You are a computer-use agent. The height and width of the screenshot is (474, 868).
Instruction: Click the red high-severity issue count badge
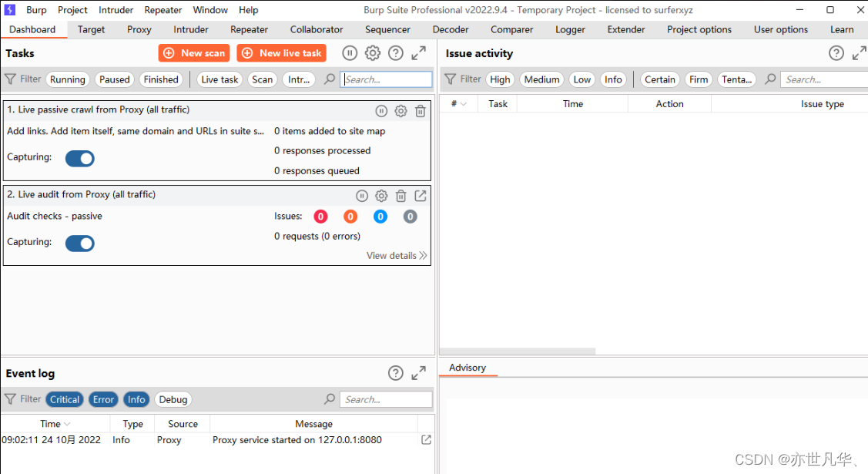(320, 217)
